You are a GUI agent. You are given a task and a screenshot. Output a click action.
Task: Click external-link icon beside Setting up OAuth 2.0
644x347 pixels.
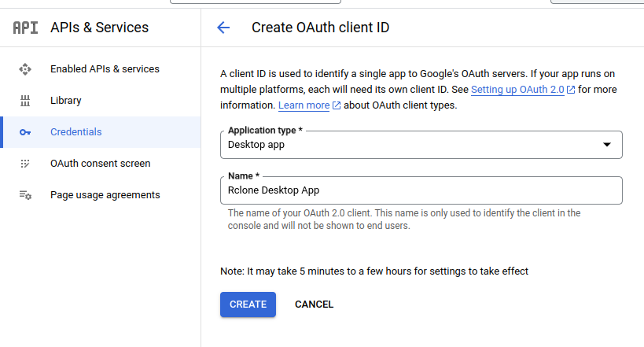pyautogui.click(x=571, y=90)
